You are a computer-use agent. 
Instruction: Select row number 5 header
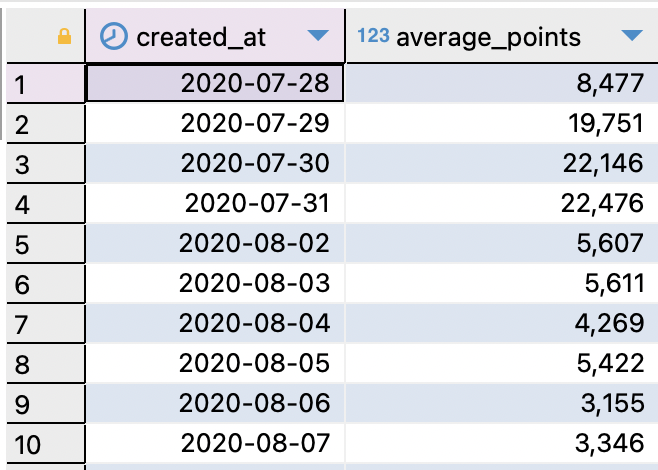pyautogui.click(x=46, y=243)
